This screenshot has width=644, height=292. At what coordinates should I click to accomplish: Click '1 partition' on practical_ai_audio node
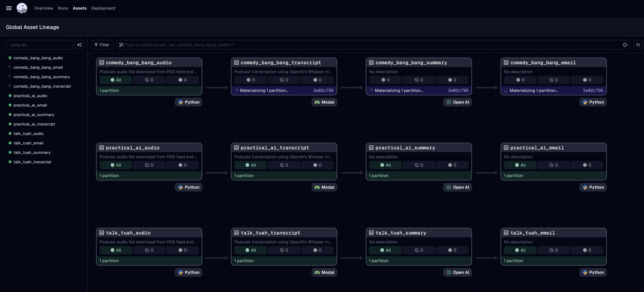coord(109,176)
